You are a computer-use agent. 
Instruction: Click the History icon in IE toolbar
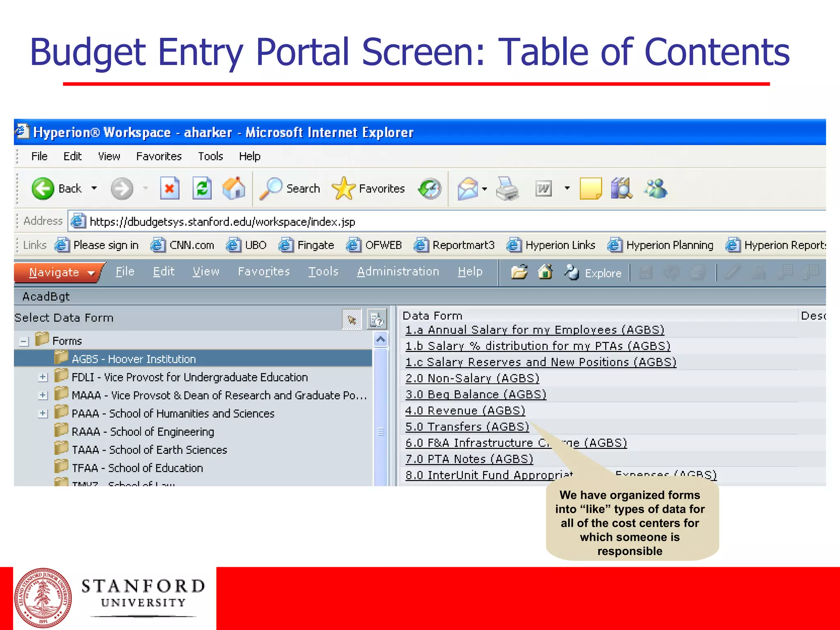pos(430,189)
